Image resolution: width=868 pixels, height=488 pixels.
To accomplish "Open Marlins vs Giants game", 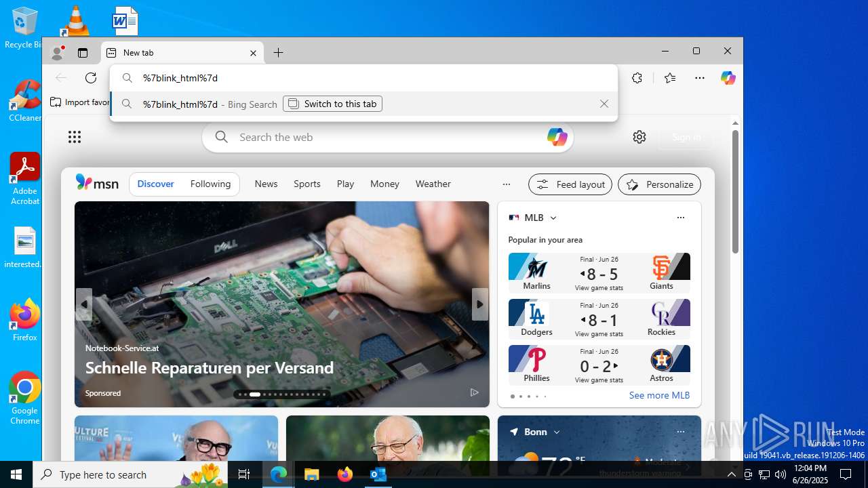I will point(599,272).
